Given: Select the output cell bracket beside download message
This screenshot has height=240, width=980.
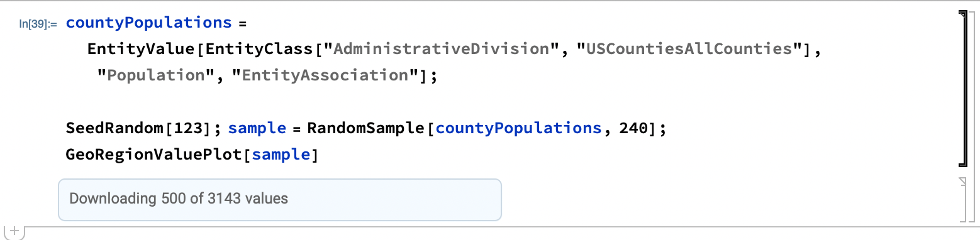Looking at the screenshot, I should coord(961,200).
